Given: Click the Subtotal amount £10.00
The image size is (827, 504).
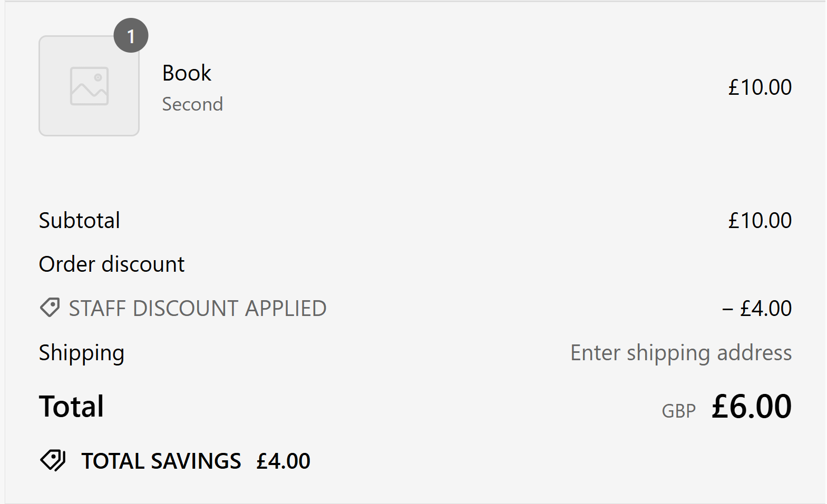Looking at the screenshot, I should click(760, 220).
